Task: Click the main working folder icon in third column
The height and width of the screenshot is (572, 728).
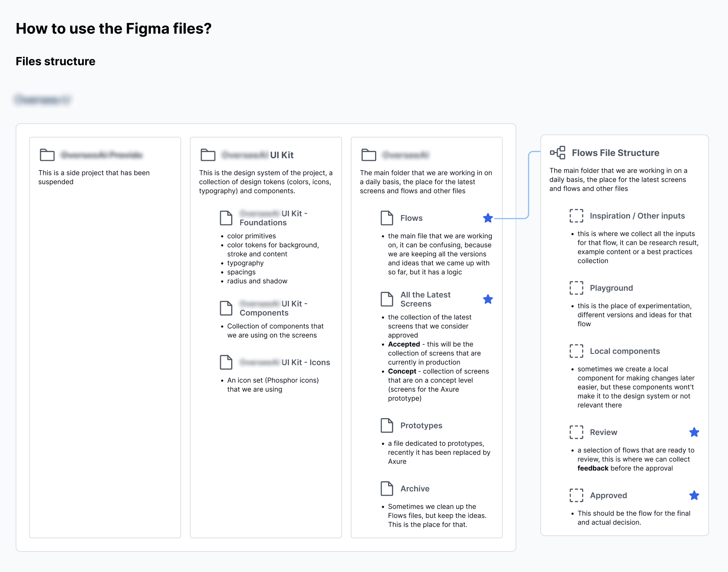Action: (369, 155)
